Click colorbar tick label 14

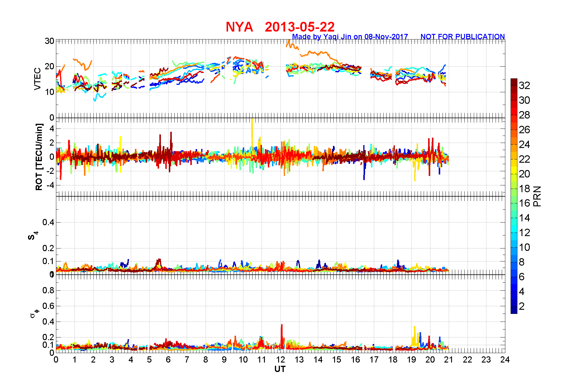click(x=524, y=218)
